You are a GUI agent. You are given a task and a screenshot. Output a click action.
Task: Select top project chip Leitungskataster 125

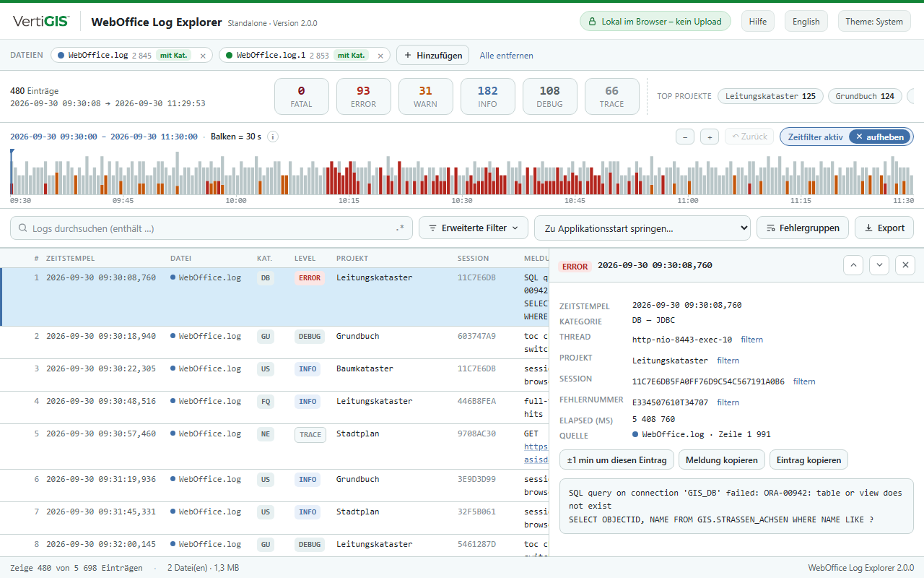pos(770,96)
